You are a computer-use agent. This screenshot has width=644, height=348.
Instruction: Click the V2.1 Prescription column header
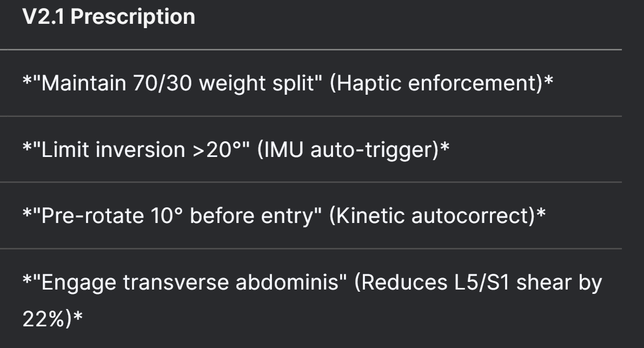tap(109, 17)
